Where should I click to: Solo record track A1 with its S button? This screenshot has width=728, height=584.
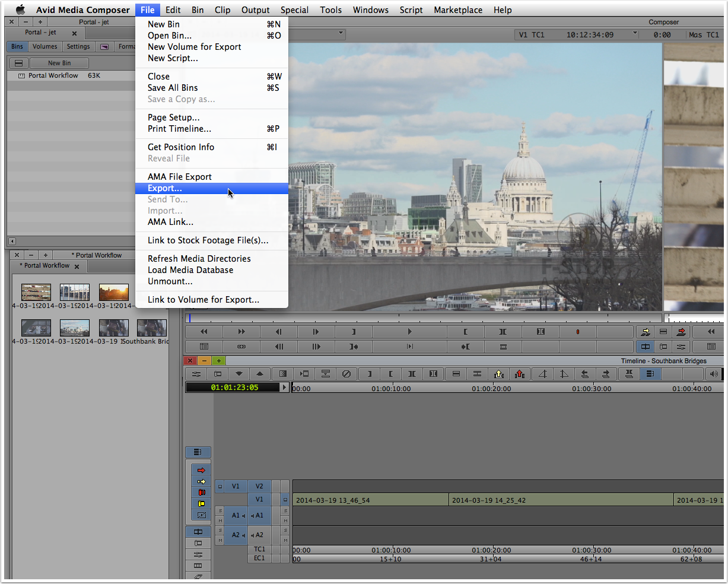[x=285, y=511]
